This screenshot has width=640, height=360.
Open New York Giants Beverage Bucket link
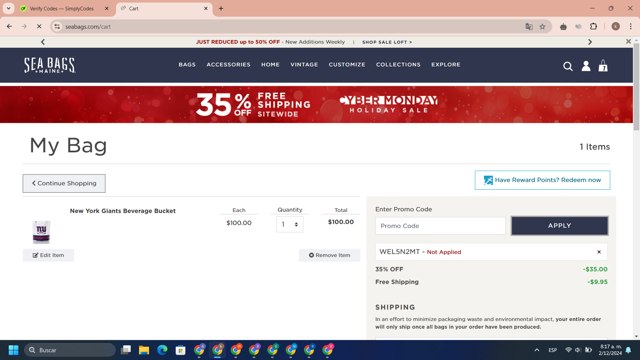pyautogui.click(x=122, y=211)
